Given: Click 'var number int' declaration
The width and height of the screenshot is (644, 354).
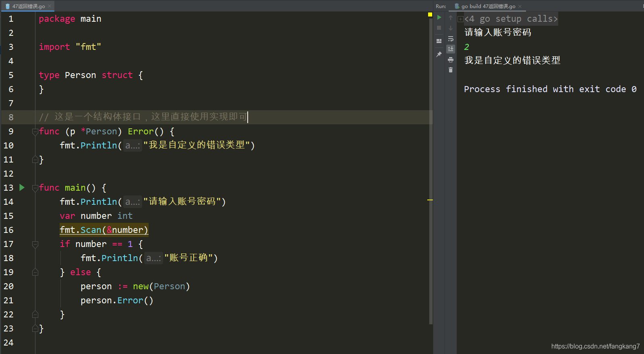Looking at the screenshot, I should point(96,216).
